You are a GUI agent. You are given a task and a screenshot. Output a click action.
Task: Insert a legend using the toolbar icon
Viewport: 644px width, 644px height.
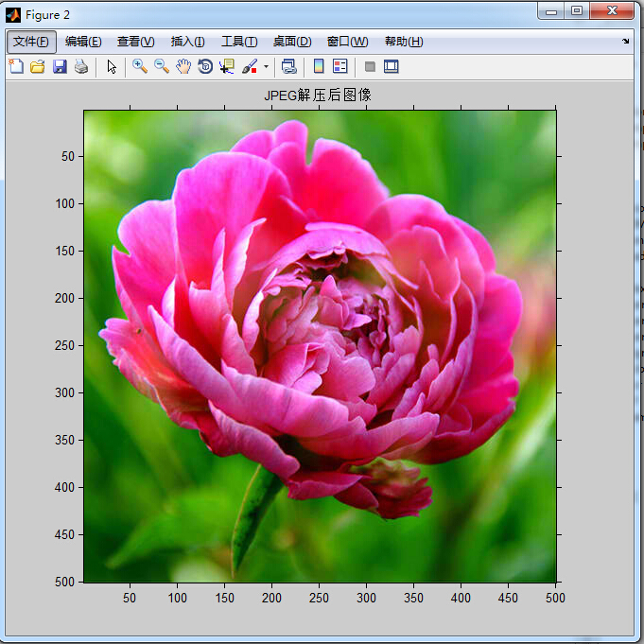tap(340, 66)
